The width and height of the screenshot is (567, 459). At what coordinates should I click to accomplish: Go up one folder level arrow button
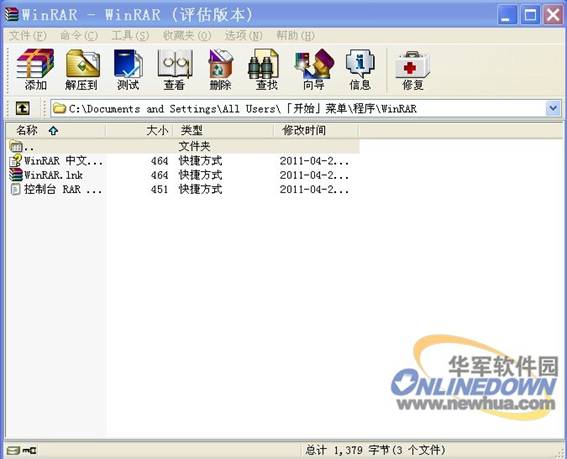(x=22, y=109)
